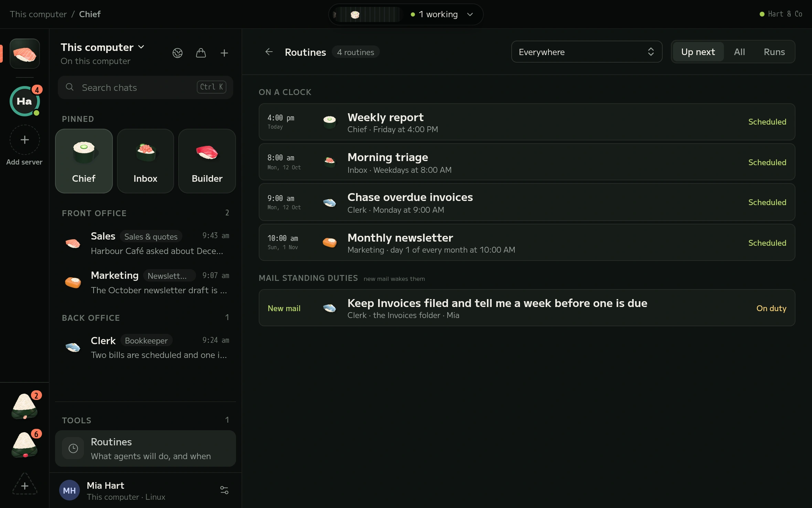Screen dimensions: 812x508
Task: Click the plus icon to add chat
Action: click(224, 53)
